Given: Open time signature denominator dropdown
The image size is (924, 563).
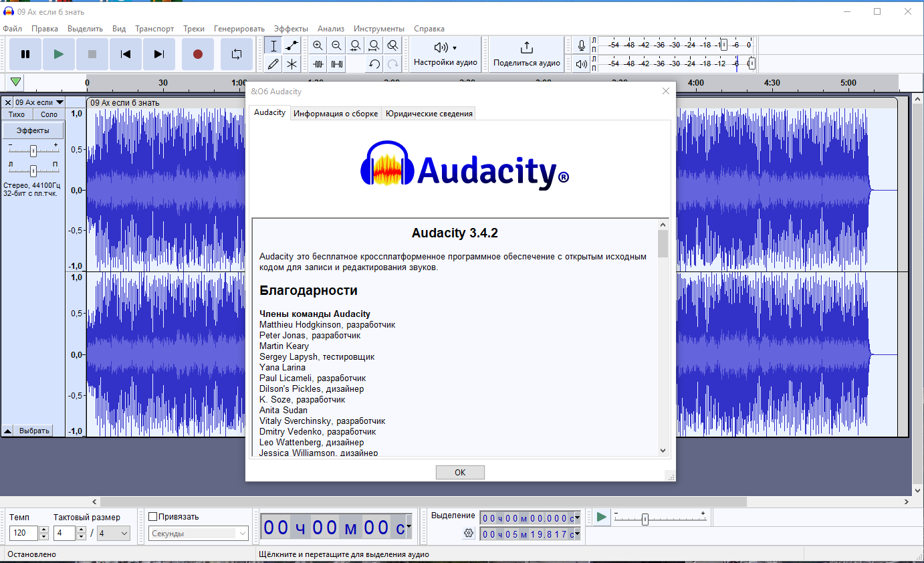Looking at the screenshot, I should [x=114, y=534].
